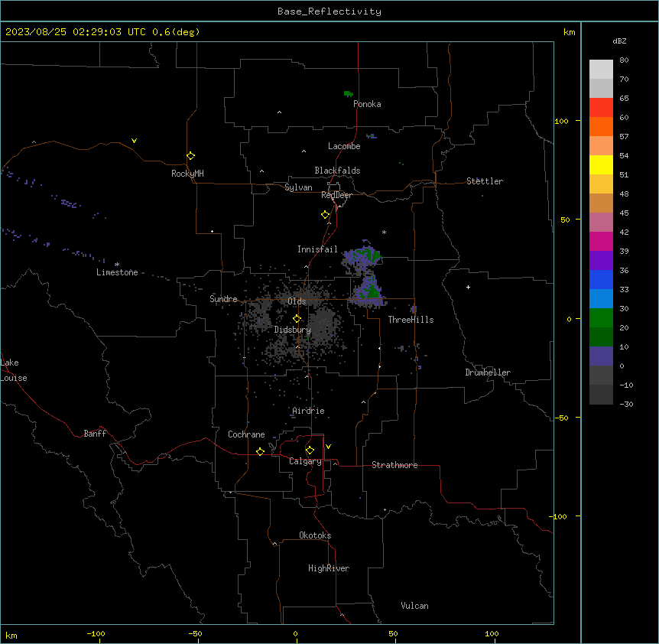659x644 pixels.
Task: Click the 50 right axis tick label
Action: tap(565, 220)
